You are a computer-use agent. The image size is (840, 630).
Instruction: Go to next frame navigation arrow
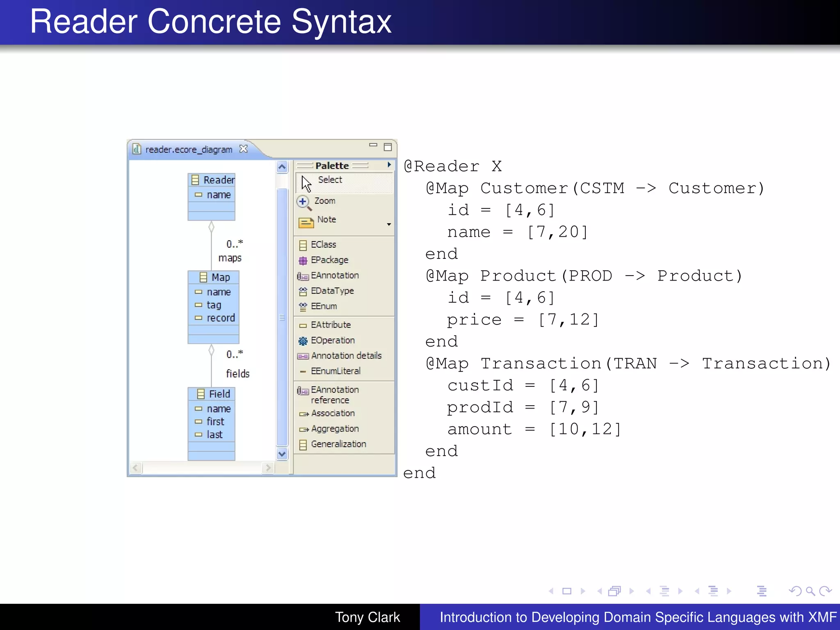tap(632, 591)
